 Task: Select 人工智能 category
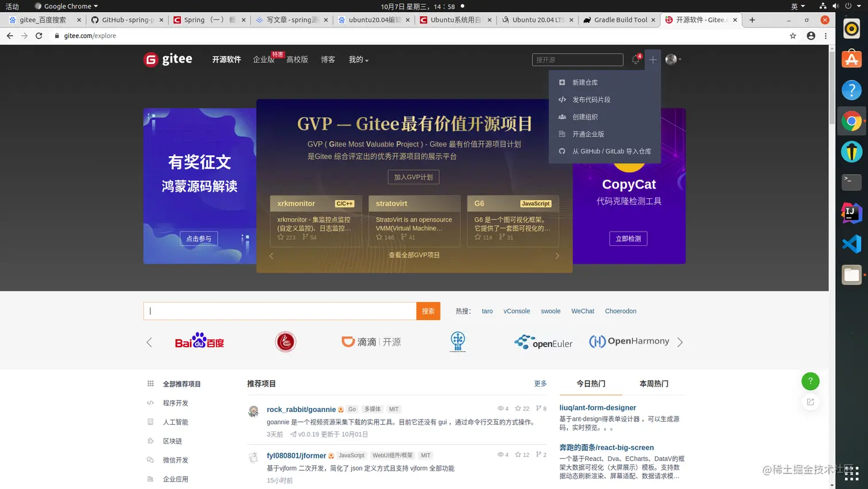(x=175, y=422)
